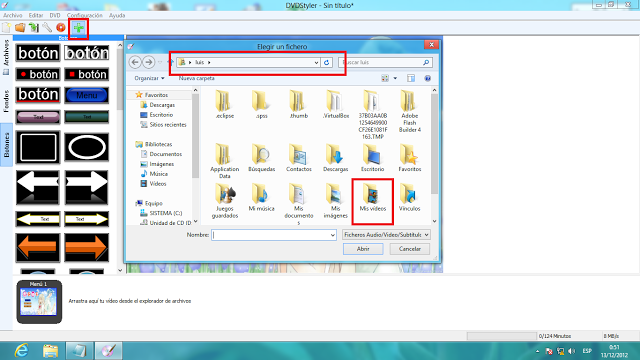Viewport: 640px width, 360px height.
Task: Select the Juegos guardados folder
Action: click(224, 201)
